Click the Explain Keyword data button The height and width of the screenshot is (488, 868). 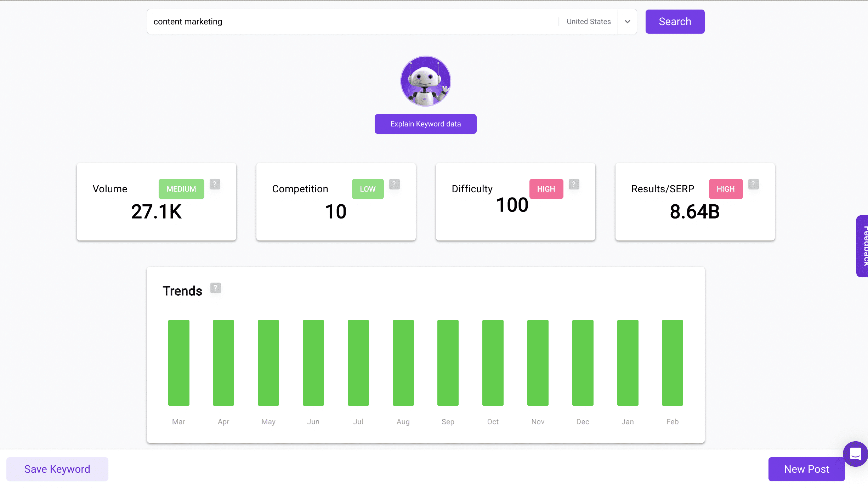pos(426,124)
